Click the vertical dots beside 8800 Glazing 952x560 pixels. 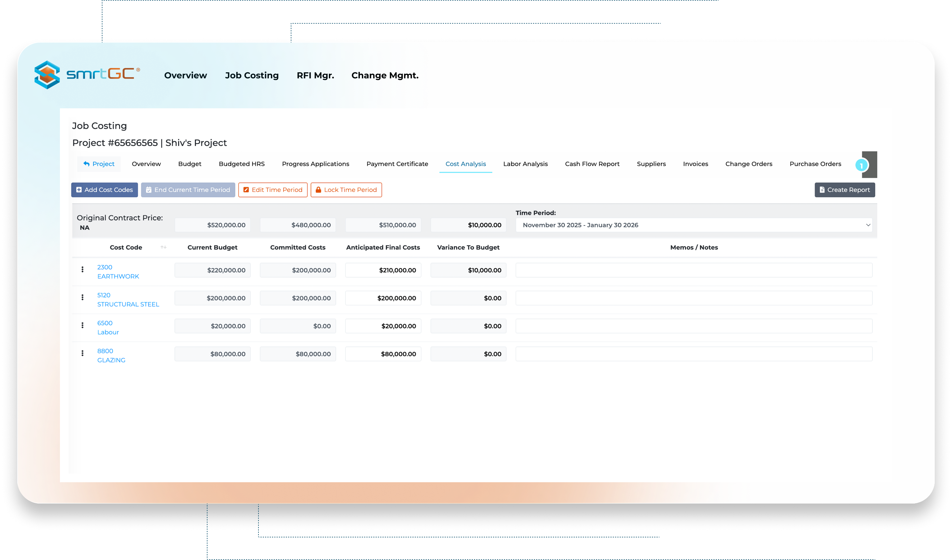[x=82, y=353]
